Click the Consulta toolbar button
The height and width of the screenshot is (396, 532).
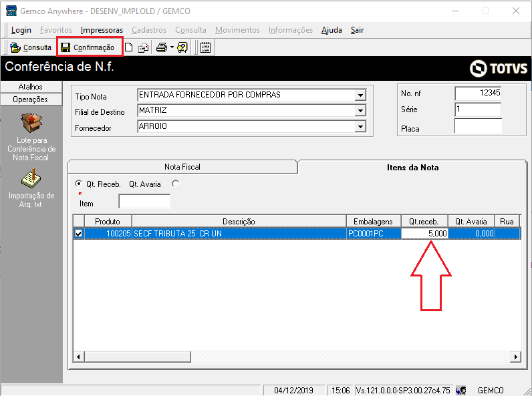coord(31,47)
